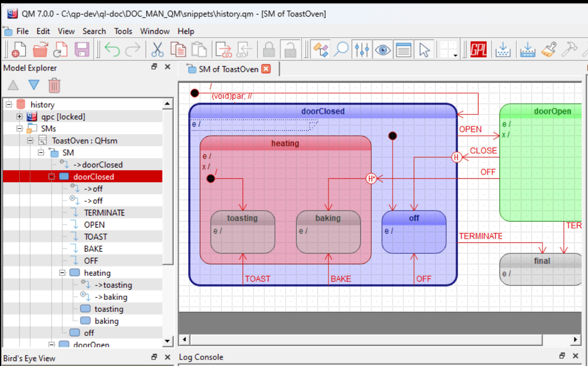Close the SM of ToastOven tab
Image resolution: width=588 pixels, height=366 pixels.
tap(266, 69)
